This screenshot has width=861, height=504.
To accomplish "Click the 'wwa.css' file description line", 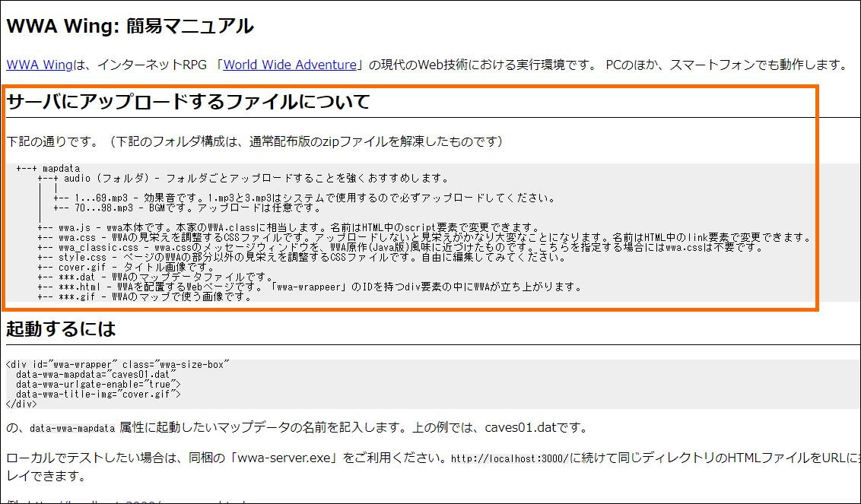I will 424,238.
